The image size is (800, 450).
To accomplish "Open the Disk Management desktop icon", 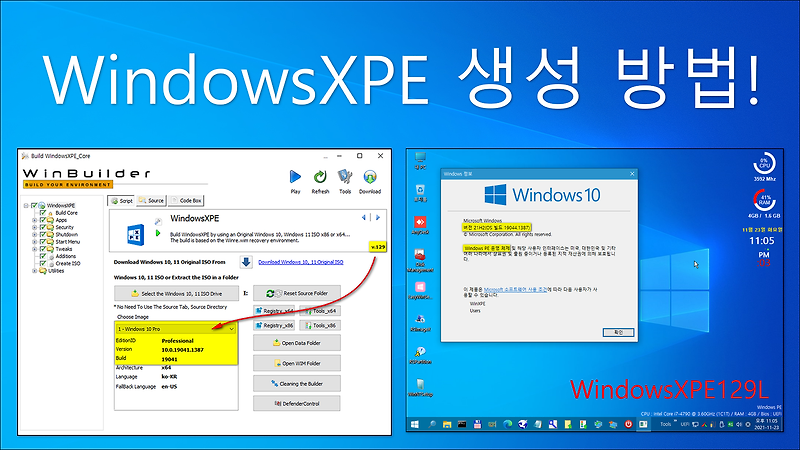I will (x=420, y=255).
